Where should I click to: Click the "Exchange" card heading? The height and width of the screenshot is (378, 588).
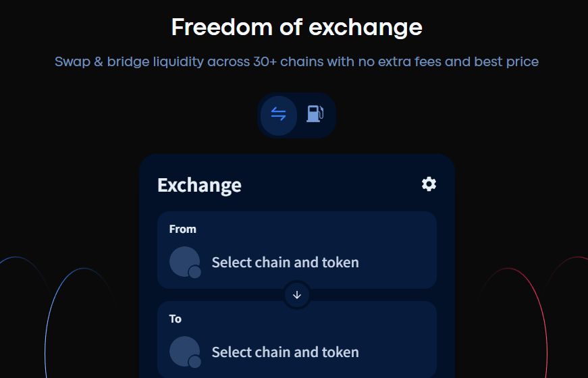199,185
